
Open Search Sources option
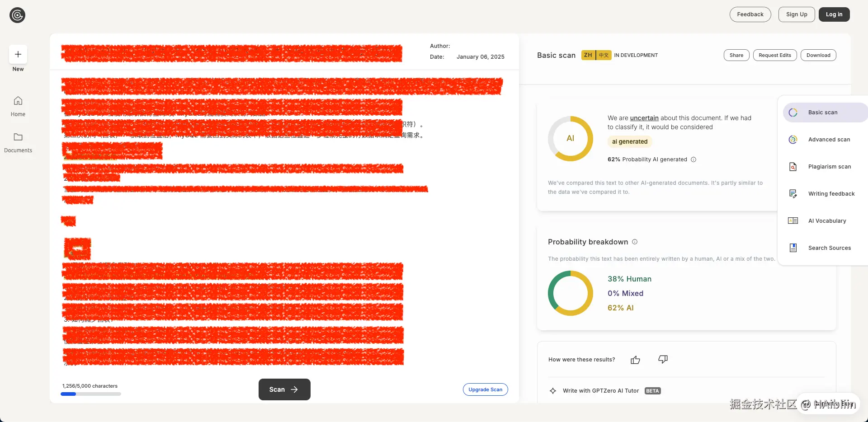pyautogui.click(x=829, y=248)
